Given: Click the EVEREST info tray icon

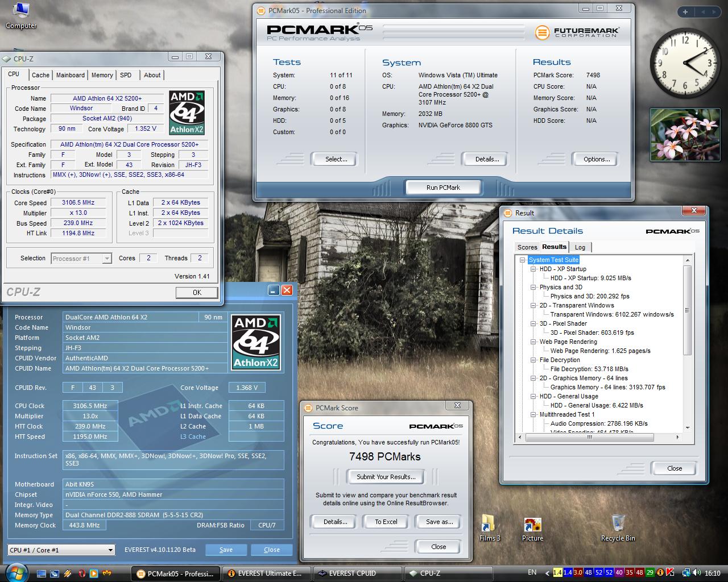Looking at the screenshot, I should tap(660, 572).
